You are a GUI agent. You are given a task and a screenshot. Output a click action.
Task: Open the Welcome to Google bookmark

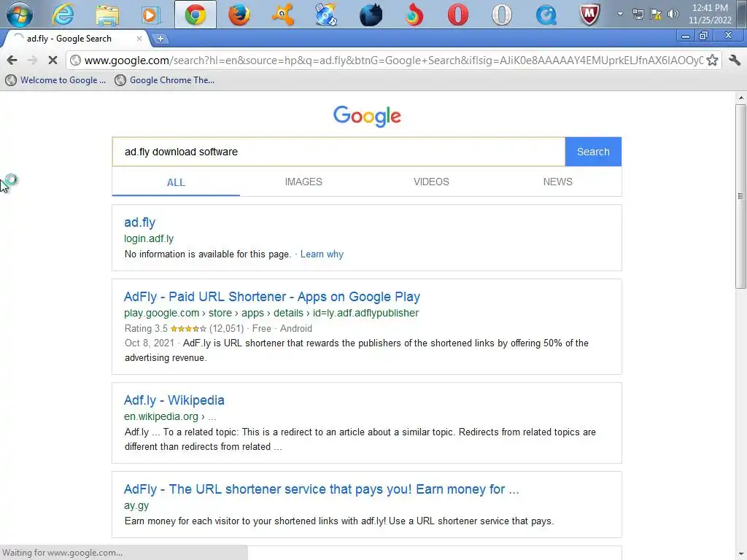(55, 80)
